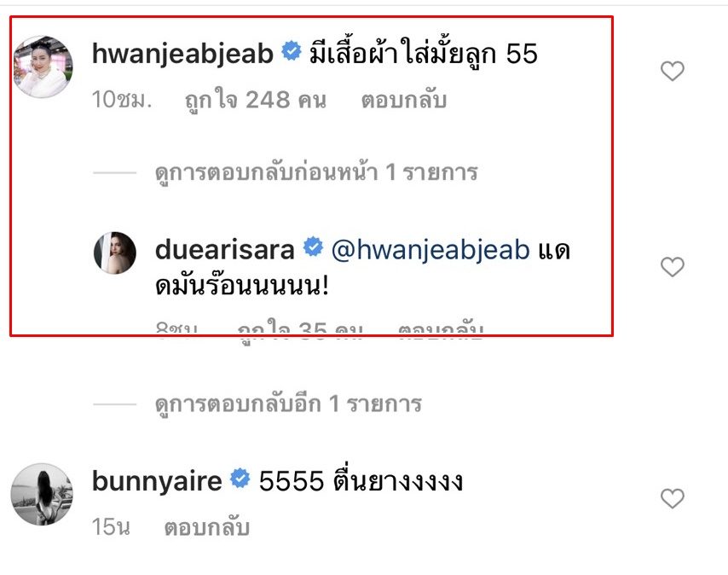Click bunnyaire's verified badge

(x=240, y=479)
